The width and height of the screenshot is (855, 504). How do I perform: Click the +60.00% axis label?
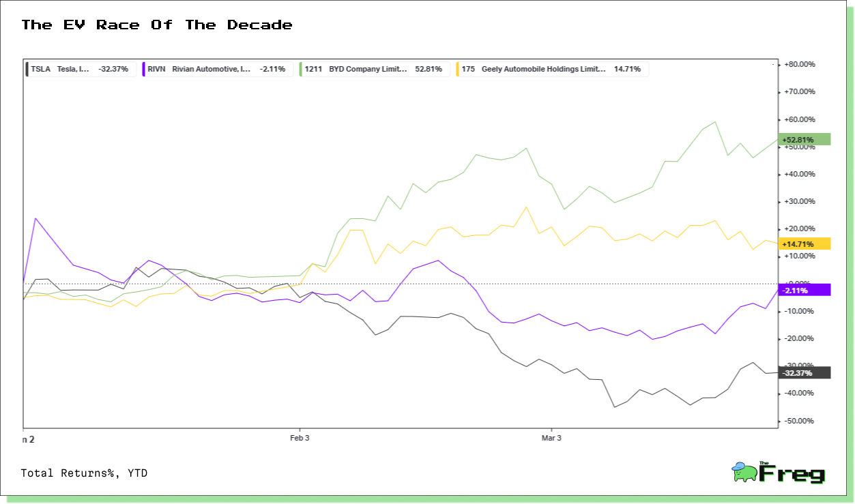coord(800,119)
